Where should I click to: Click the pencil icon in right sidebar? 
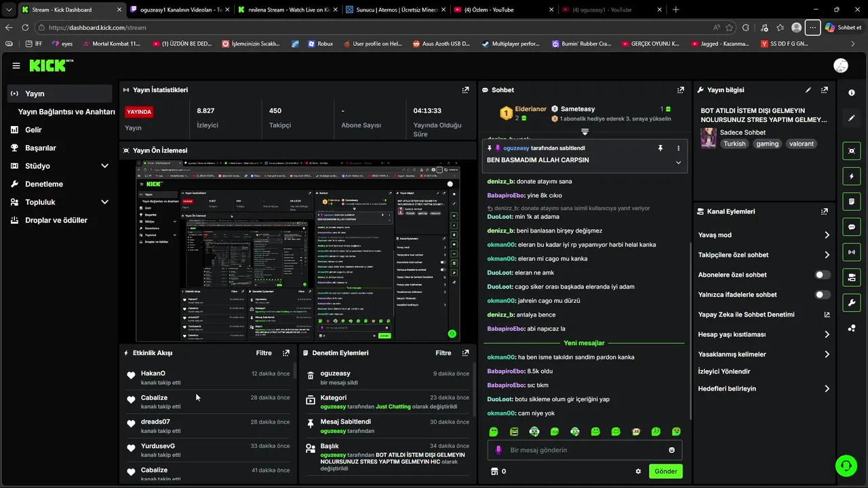pyautogui.click(x=852, y=118)
